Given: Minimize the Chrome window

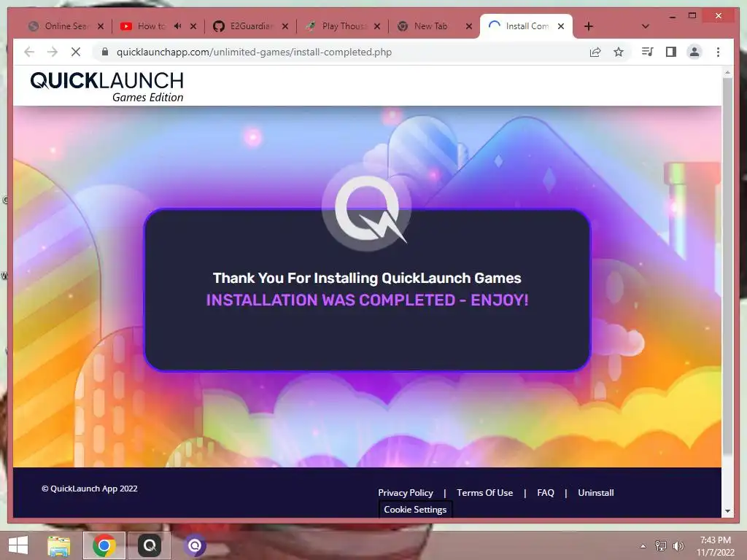Looking at the screenshot, I should [672, 16].
